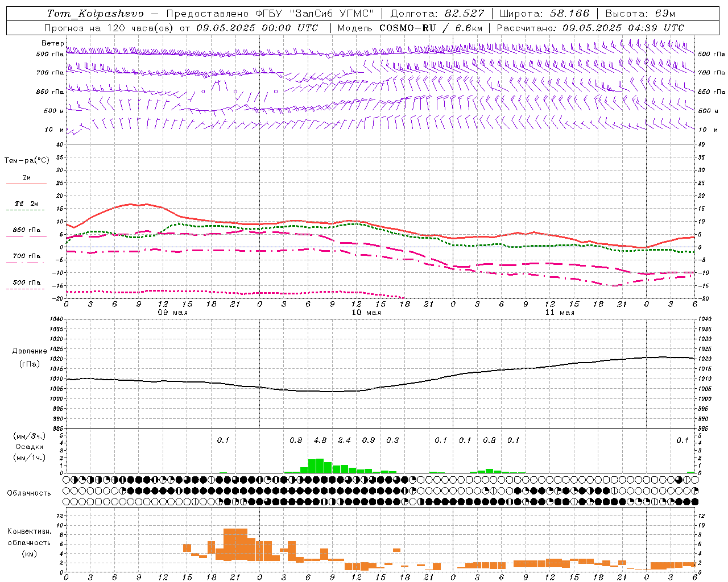Click the left '500 гПа' wind level label
This screenshot has height=582, width=728.
pos(50,54)
